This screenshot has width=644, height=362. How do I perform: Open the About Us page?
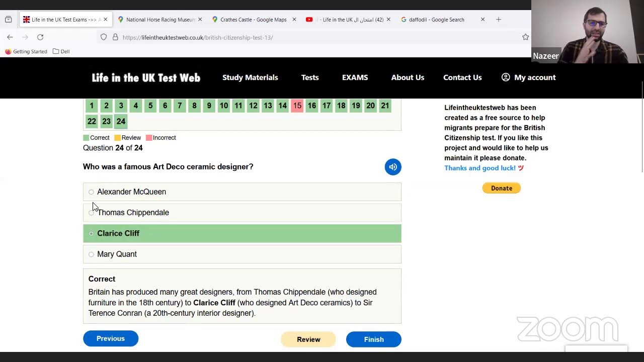[408, 77]
